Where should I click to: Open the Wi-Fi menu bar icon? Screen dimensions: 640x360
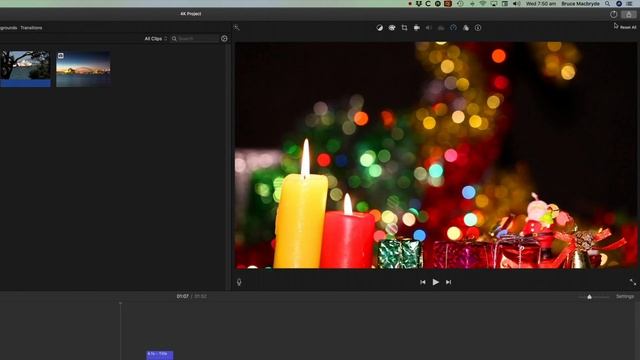(x=483, y=4)
